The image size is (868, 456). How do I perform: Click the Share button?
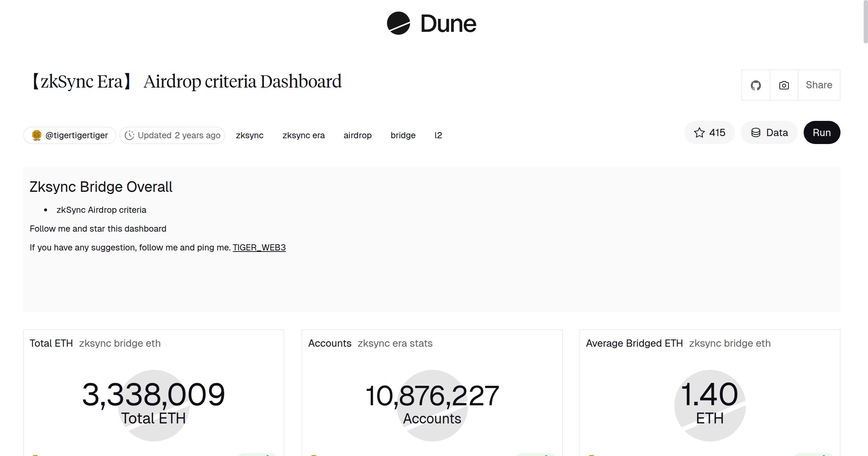coord(819,85)
